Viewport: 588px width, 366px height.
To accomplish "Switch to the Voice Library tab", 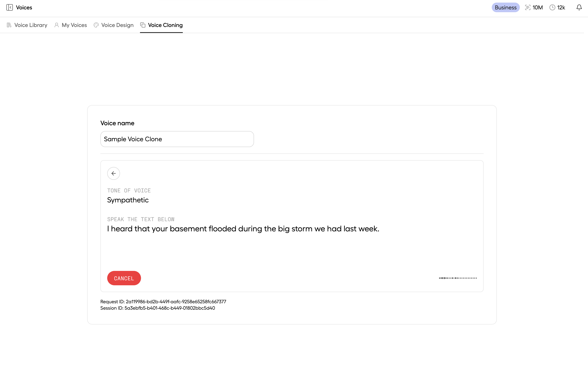I will pos(31,25).
